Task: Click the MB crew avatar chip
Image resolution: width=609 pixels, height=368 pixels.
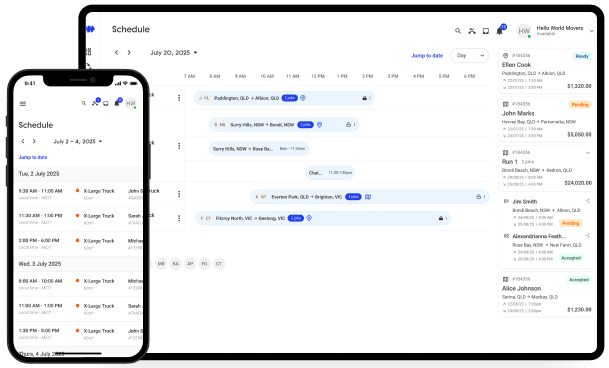Action: [x=161, y=263]
